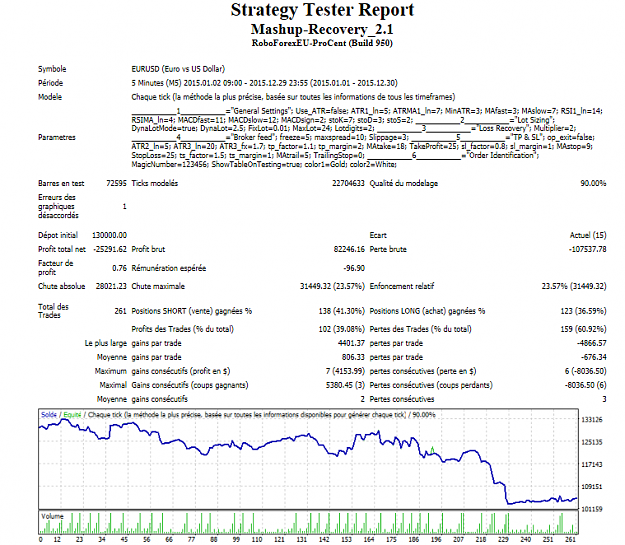Click the 'Période' label

coord(51,83)
